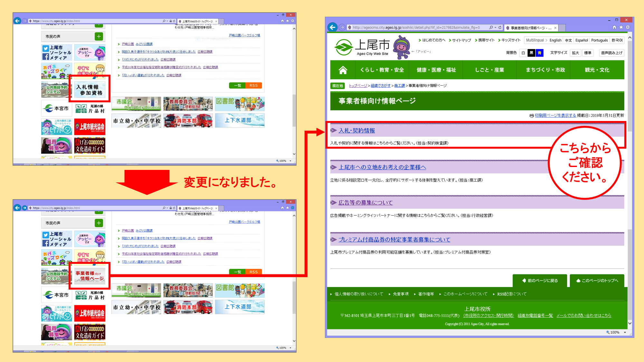
Task: Open 観光・文化 navigation menu
Action: point(597,70)
